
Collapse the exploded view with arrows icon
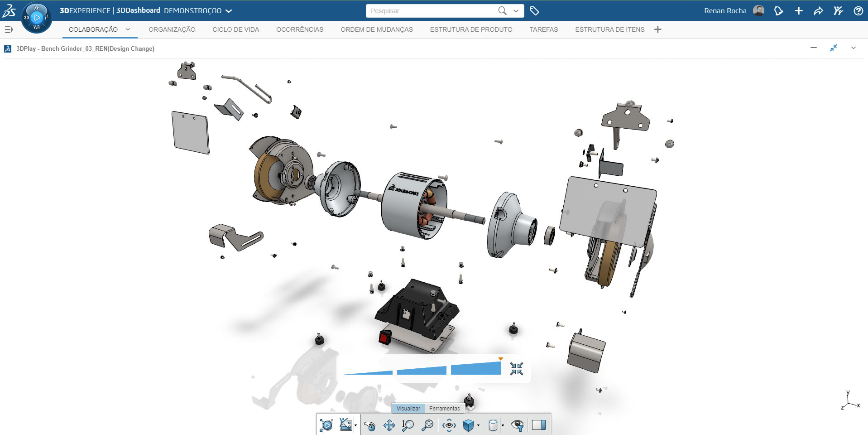(517, 369)
